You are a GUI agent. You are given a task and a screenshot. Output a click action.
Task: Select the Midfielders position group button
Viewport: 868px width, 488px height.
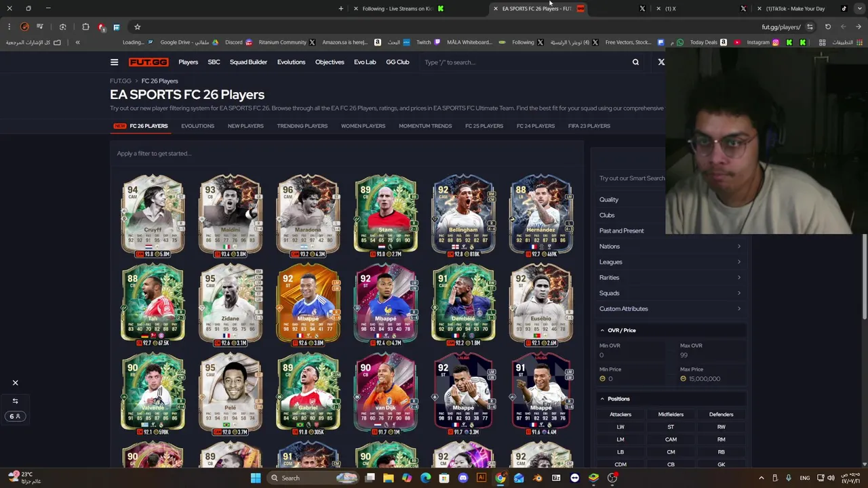coord(671,414)
